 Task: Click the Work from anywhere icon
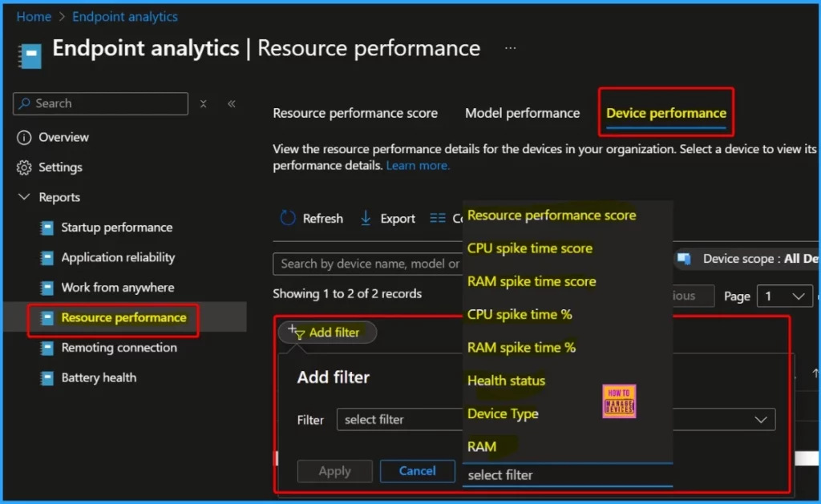click(x=47, y=288)
